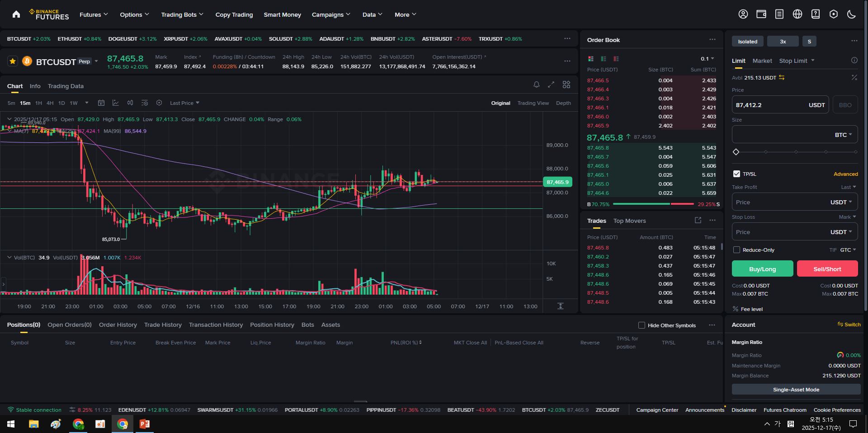
Task: Click transfer funds arrows beside Avbl
Action: [x=782, y=78]
